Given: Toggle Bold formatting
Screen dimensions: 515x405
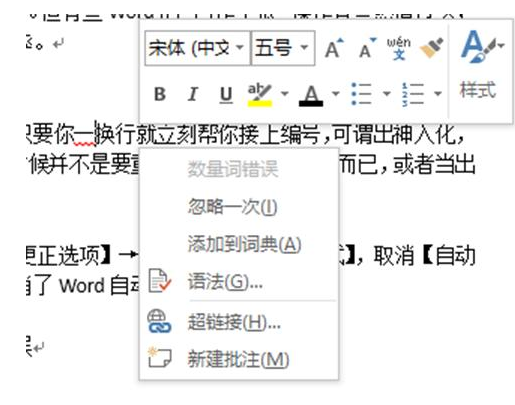Looking at the screenshot, I should pyautogui.click(x=160, y=94).
